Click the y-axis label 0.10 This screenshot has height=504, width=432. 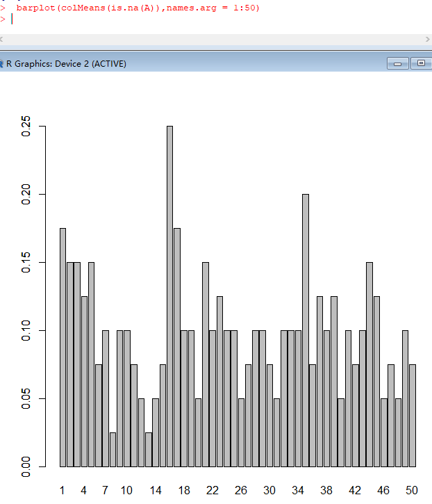26,330
